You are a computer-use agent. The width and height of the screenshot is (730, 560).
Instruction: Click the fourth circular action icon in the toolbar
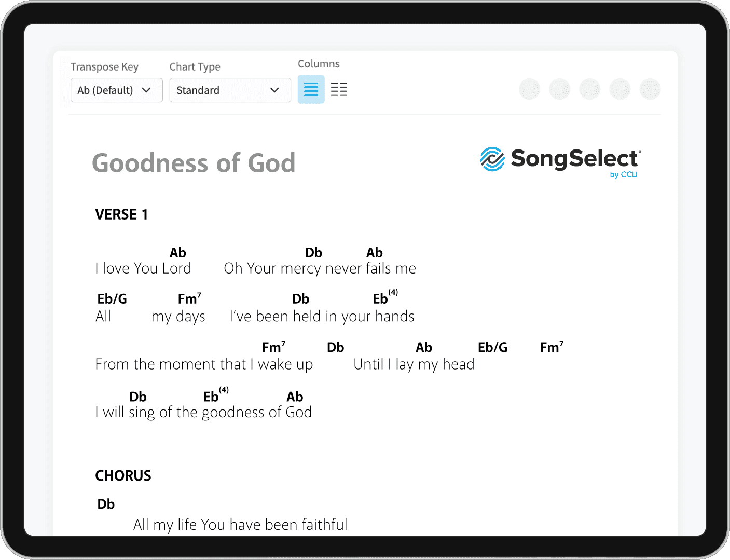click(619, 89)
